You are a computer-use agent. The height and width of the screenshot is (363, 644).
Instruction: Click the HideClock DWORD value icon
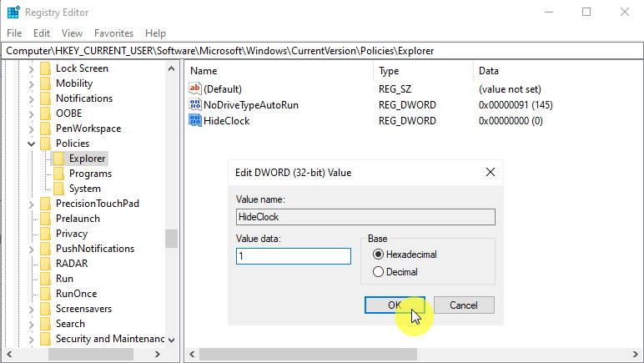click(x=196, y=120)
